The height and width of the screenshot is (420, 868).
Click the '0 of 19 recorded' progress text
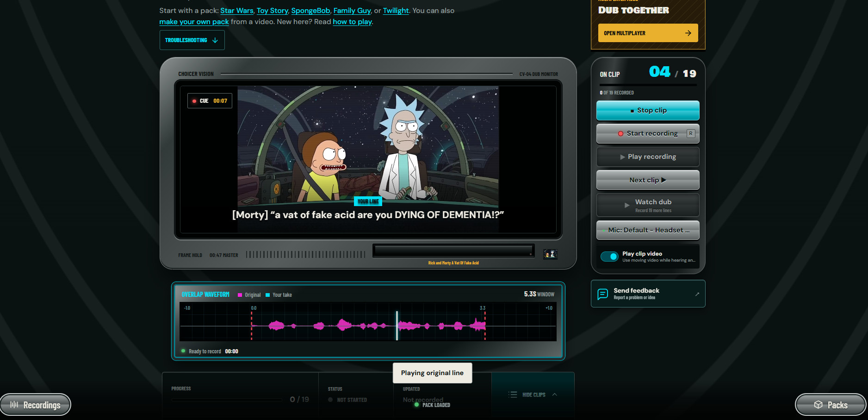[617, 93]
